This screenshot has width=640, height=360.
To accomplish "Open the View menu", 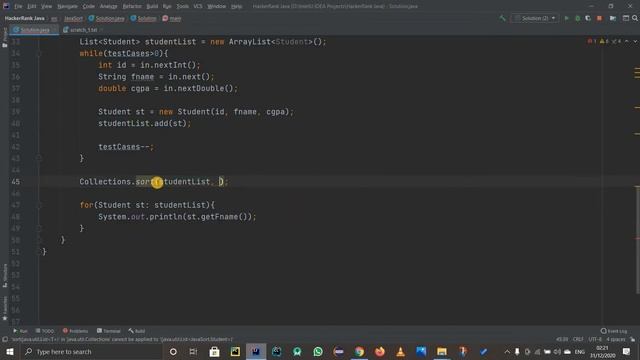I will coord(47,7).
